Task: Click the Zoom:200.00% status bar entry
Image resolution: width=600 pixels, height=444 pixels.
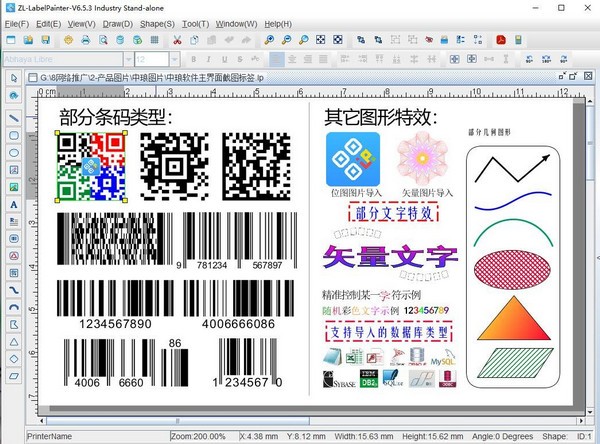Action: (x=198, y=436)
